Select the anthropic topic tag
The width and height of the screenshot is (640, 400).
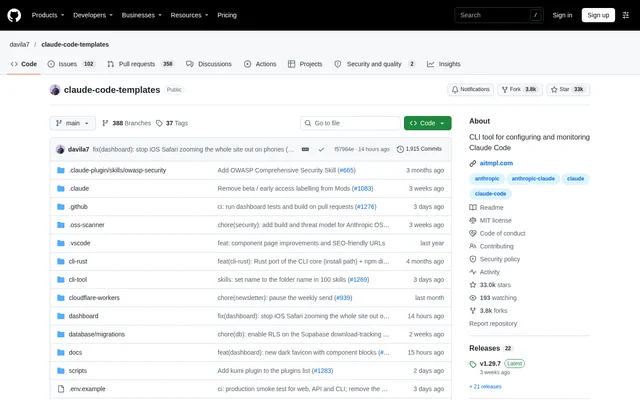(487, 179)
